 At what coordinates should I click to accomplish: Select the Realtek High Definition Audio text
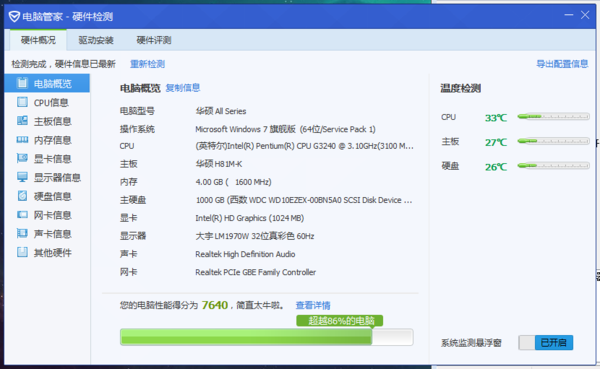(x=245, y=254)
